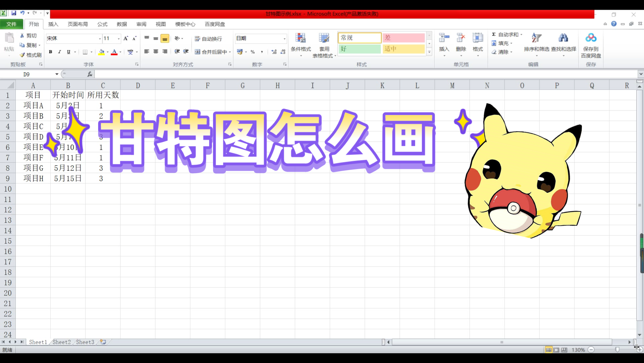
Task: Click the zoom slider handle
Action: pyautogui.click(x=617, y=350)
